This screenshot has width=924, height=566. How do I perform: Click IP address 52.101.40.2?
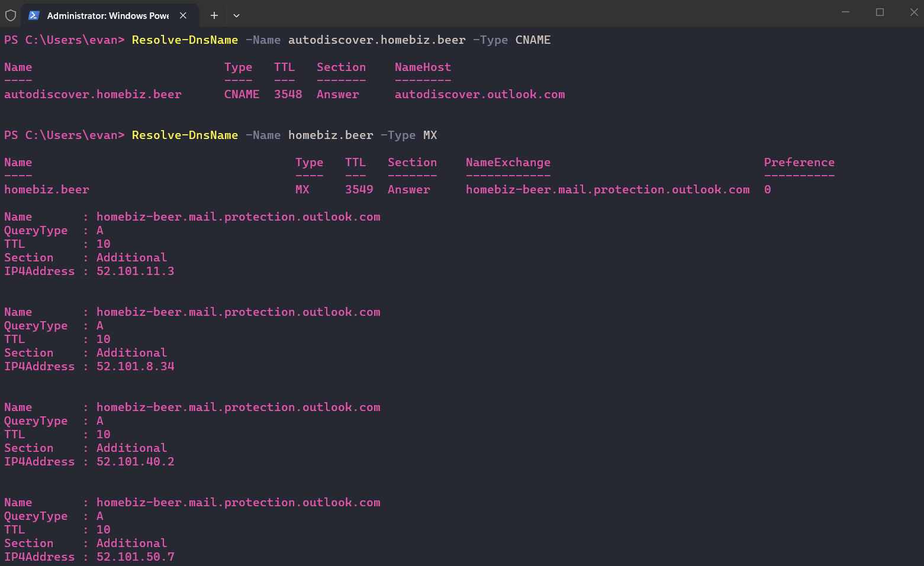tap(136, 461)
